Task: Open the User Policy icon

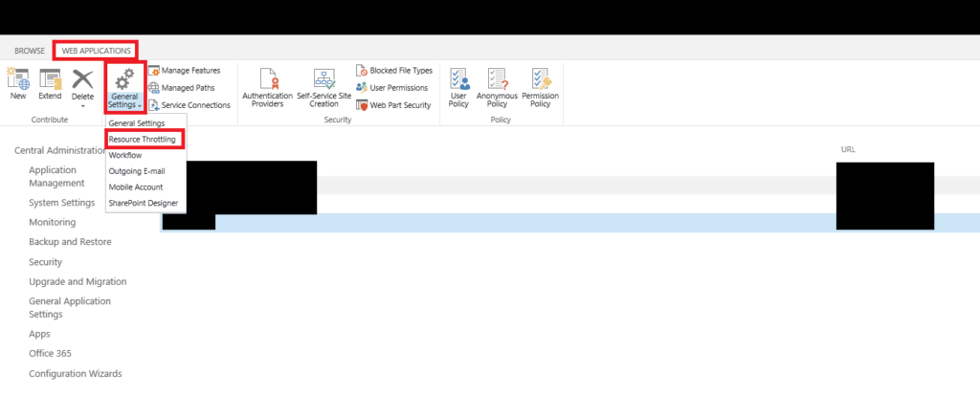Action: (459, 78)
